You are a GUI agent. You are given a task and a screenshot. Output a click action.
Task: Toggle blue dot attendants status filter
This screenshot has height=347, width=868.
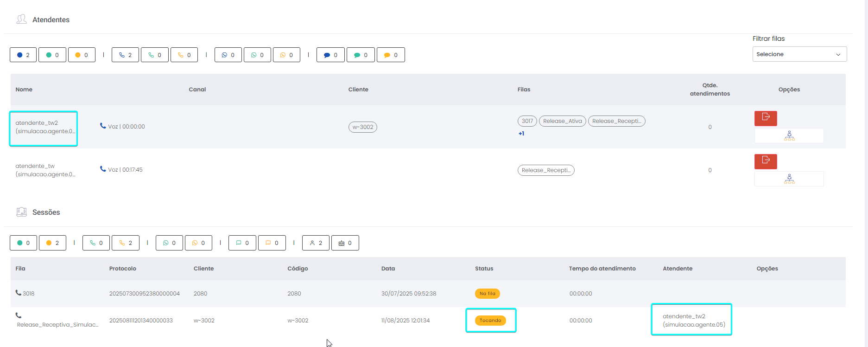click(x=23, y=55)
